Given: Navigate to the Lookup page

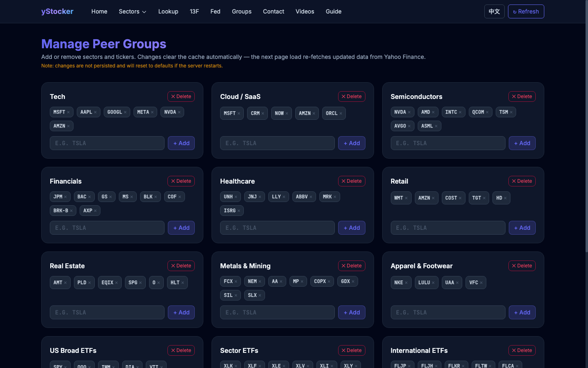Looking at the screenshot, I should [168, 11].
